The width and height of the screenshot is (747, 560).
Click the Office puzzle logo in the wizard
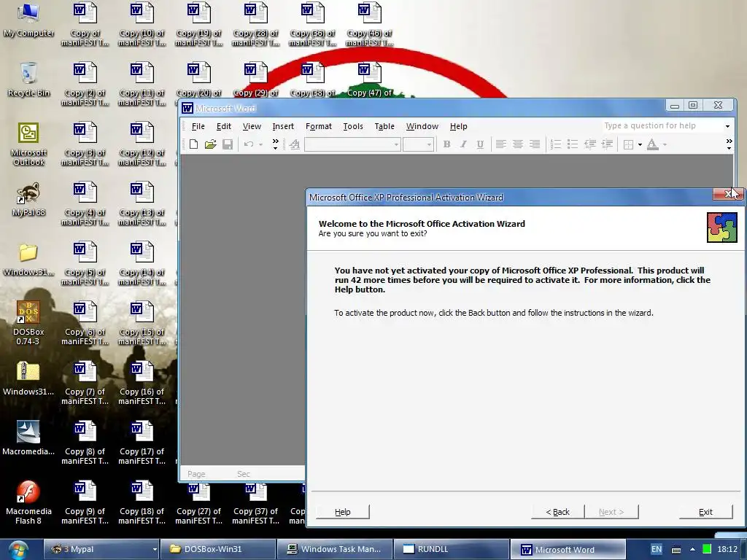click(x=721, y=227)
